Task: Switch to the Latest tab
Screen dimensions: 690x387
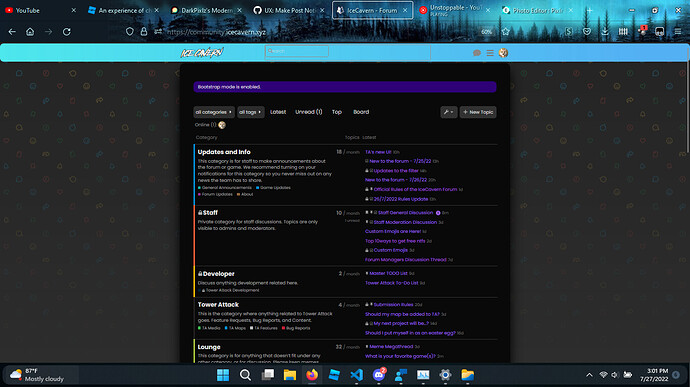Action: click(x=278, y=112)
